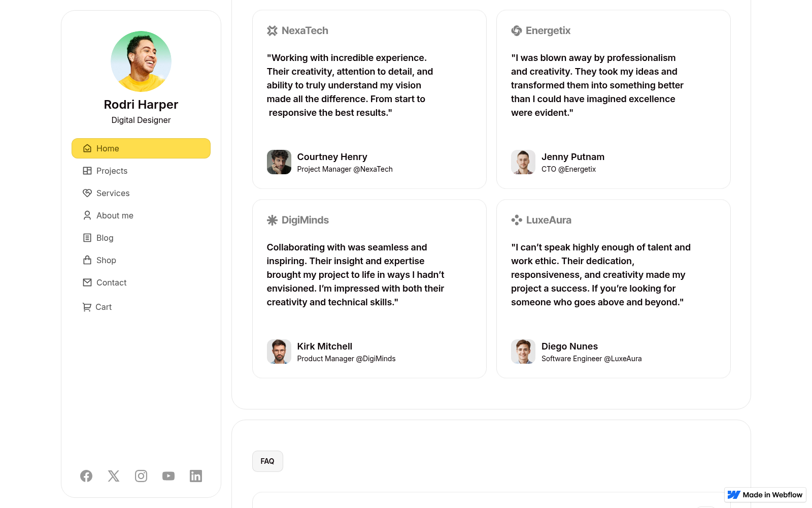
Task: Click the Made in Webflow badge
Action: 765,495
